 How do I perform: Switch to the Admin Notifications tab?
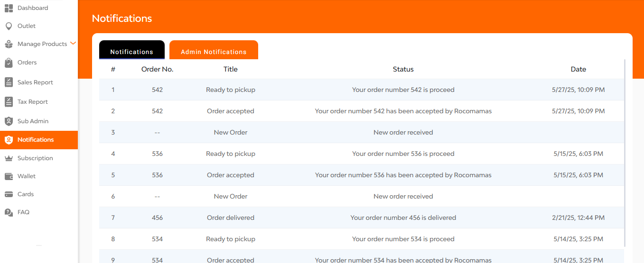[214, 50]
